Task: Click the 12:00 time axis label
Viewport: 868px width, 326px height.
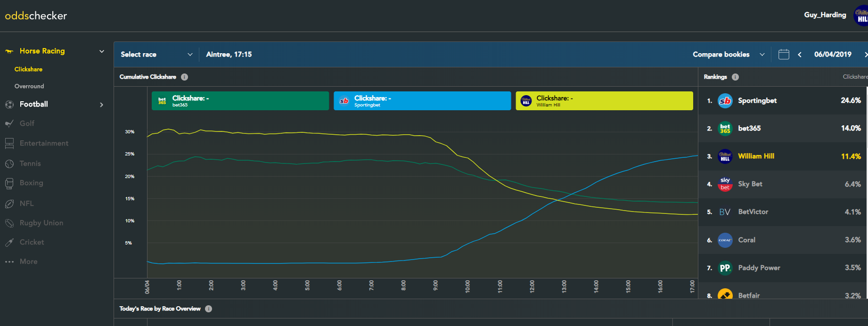Action: (532, 286)
